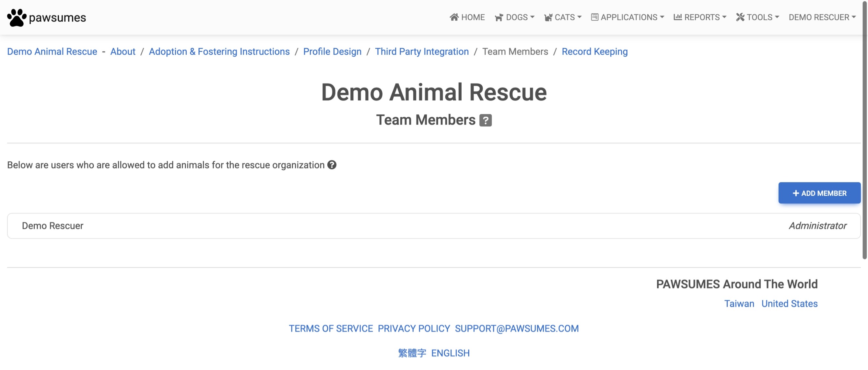This screenshot has height=370, width=868.
Task: Open the DEMO RESCUER account dropdown
Action: pyautogui.click(x=822, y=17)
